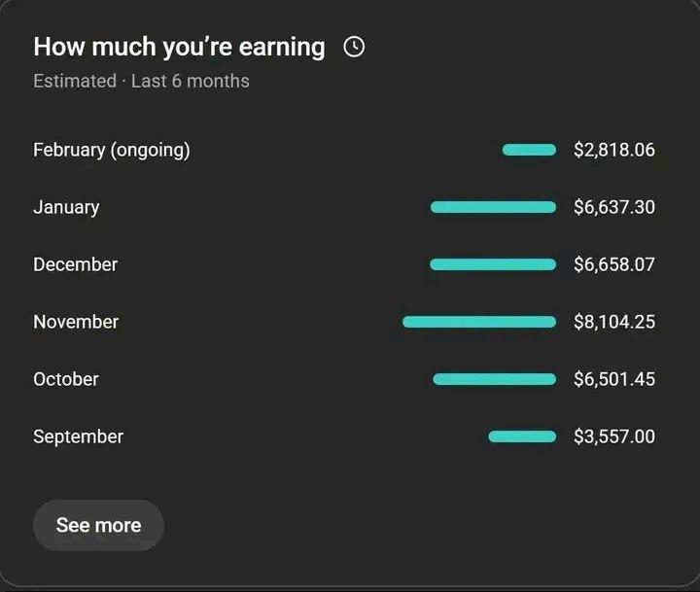Click the $6,658.07 December amount
Image resolution: width=700 pixels, height=592 pixels.
[614, 264]
